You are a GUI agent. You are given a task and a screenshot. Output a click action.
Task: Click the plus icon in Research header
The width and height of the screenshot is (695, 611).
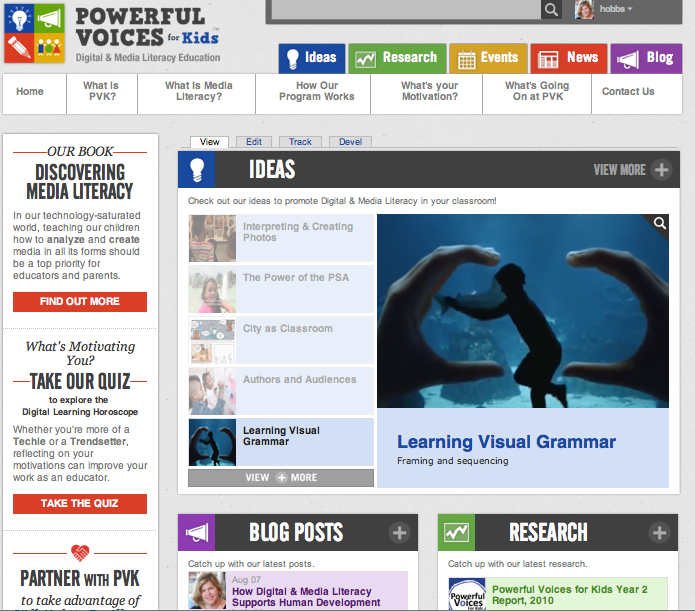660,533
